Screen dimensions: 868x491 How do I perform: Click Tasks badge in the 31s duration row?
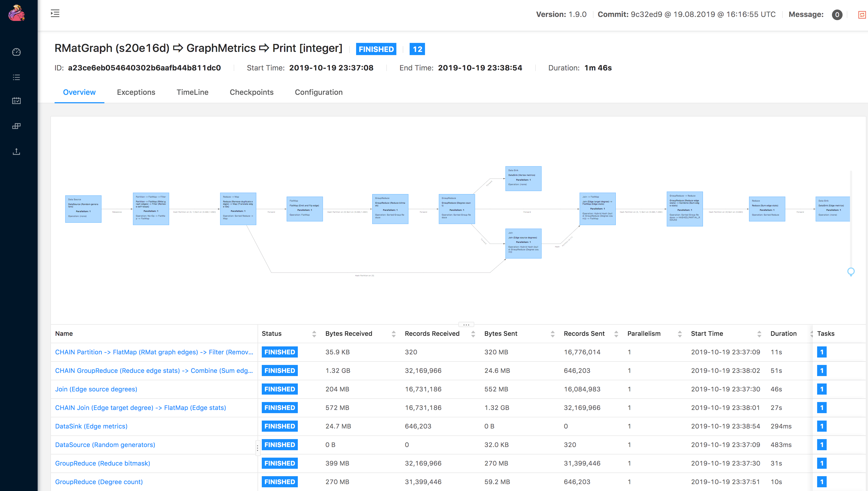click(822, 463)
